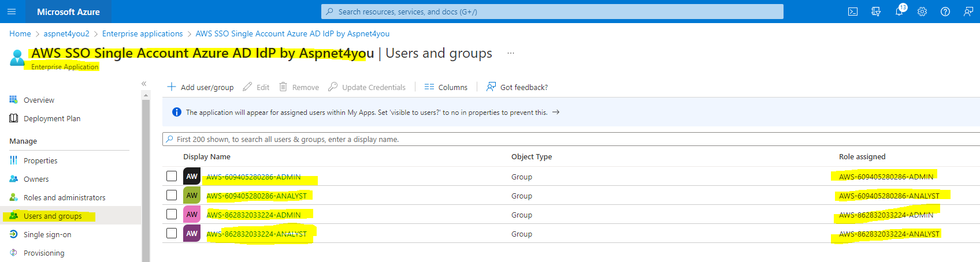Open the Help question mark icon

coord(945,12)
